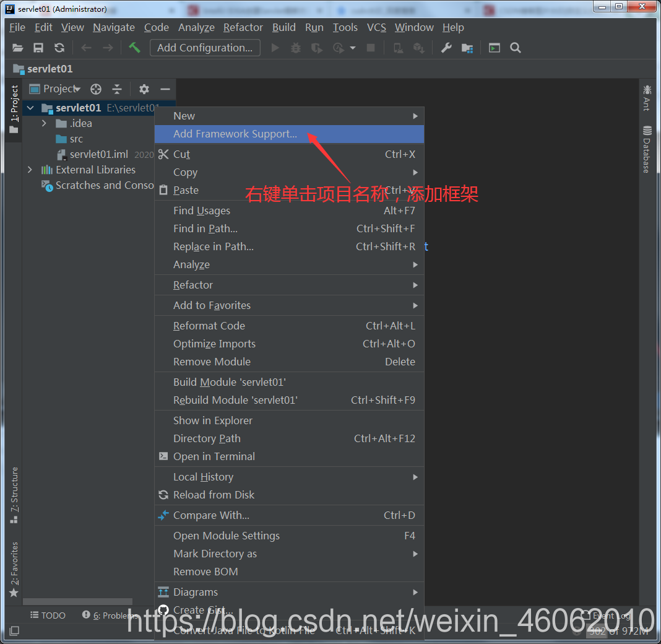Expand Mark Directory as submenu
661x644 pixels.
(289, 554)
